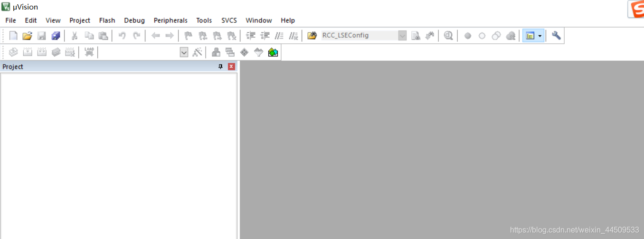
Task: Open Manage Run-Time Environment
Action: tap(244, 52)
